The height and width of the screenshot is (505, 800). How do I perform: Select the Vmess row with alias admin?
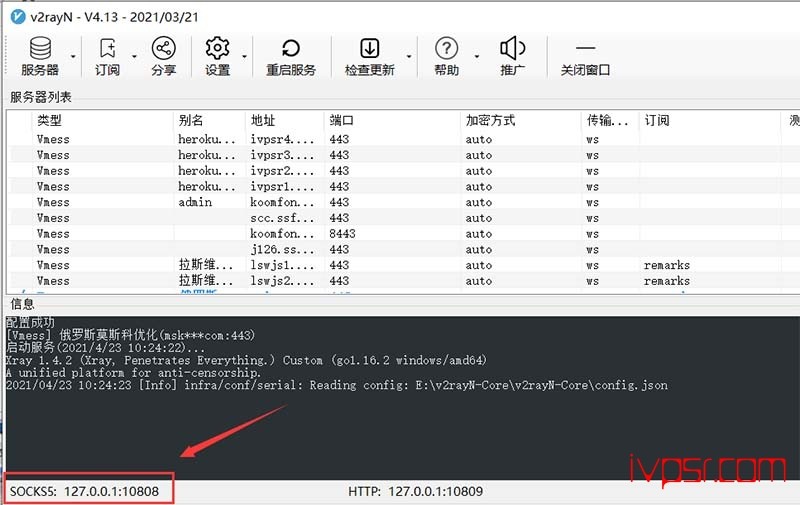tap(403, 202)
